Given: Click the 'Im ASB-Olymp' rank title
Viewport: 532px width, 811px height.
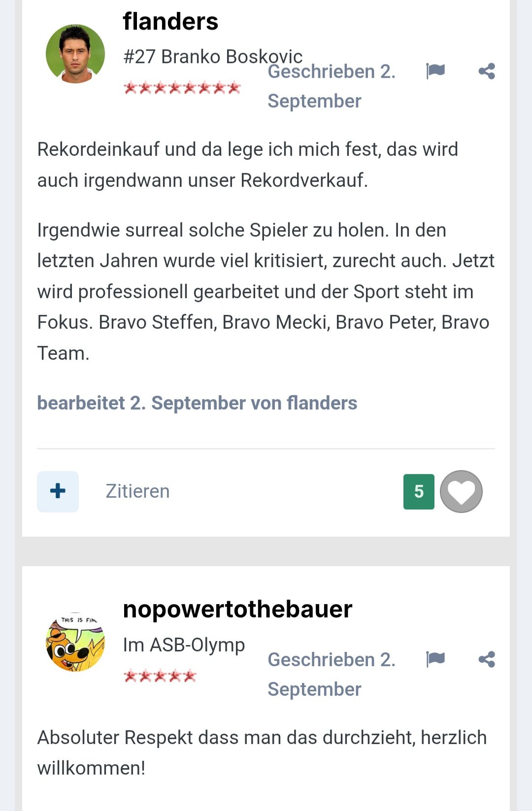Looking at the screenshot, I should 184,644.
